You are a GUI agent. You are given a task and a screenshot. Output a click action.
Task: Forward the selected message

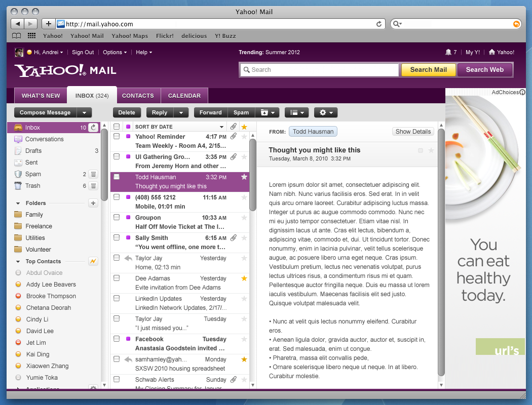210,112
